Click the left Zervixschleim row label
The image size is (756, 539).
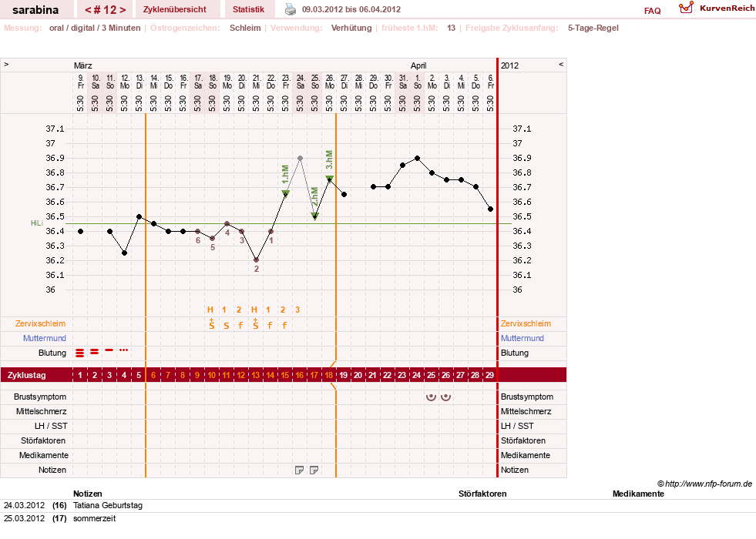[40, 323]
